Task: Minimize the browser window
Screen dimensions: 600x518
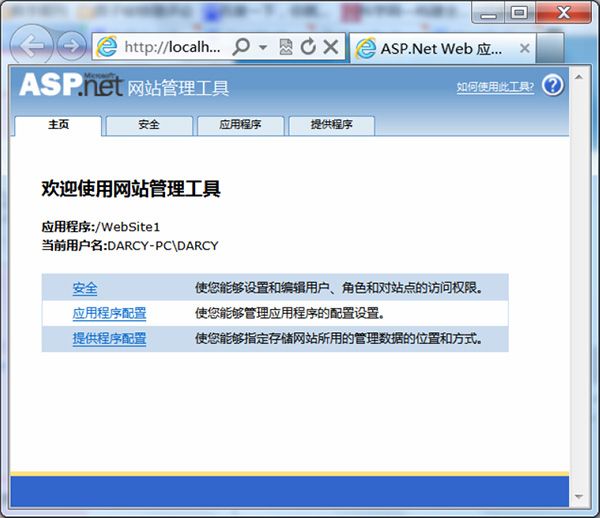Action: click(488, 13)
